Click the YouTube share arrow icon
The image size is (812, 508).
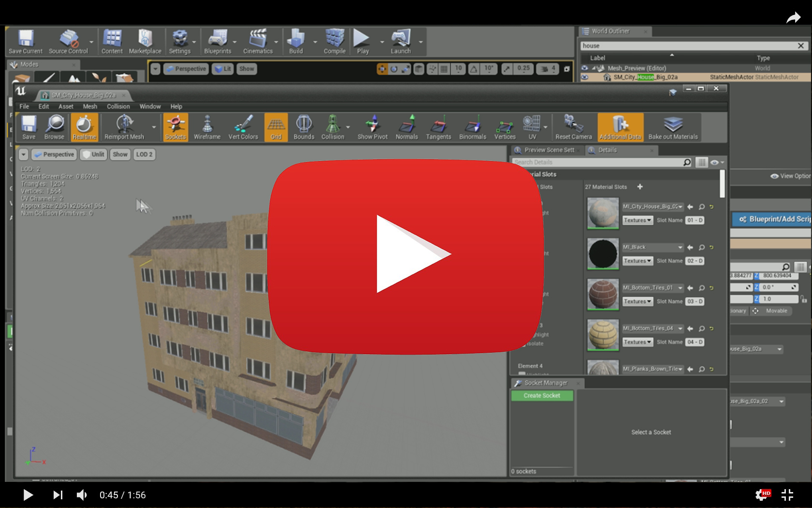(x=793, y=18)
